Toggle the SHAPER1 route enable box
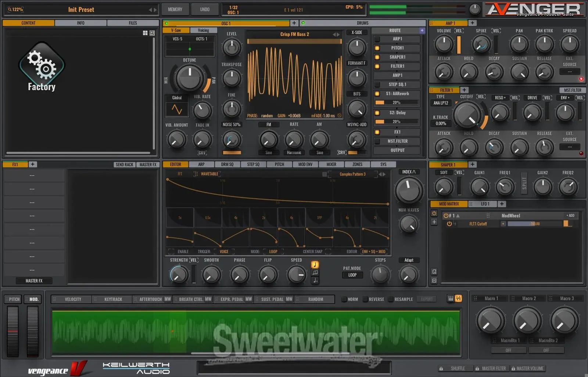Image resolution: width=588 pixels, height=377 pixels. click(377, 57)
